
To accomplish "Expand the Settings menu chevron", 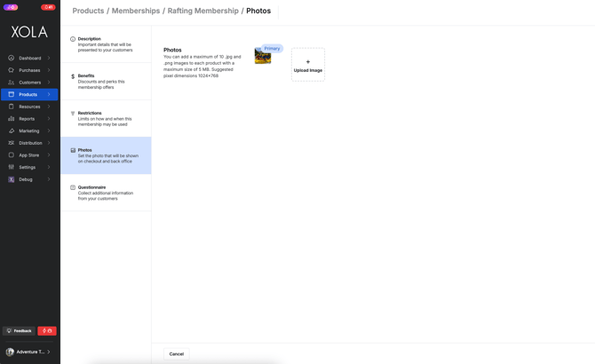I will (49, 167).
